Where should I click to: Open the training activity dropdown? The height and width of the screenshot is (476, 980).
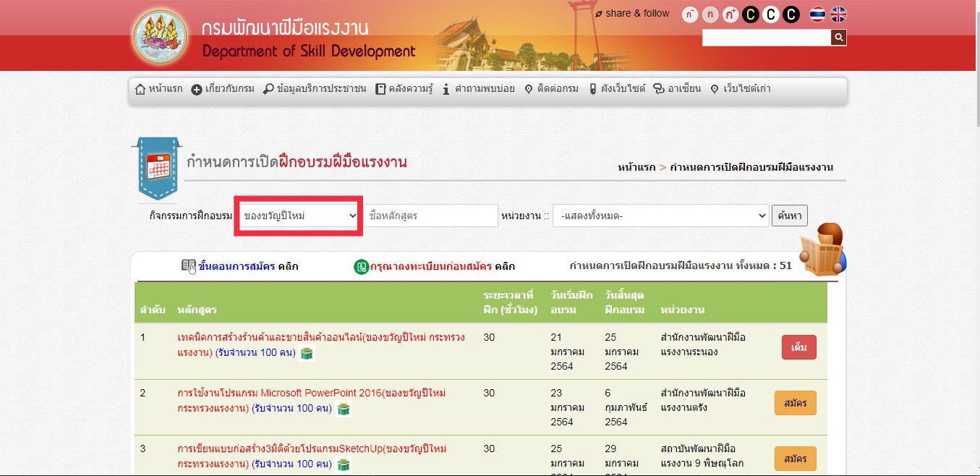300,216
